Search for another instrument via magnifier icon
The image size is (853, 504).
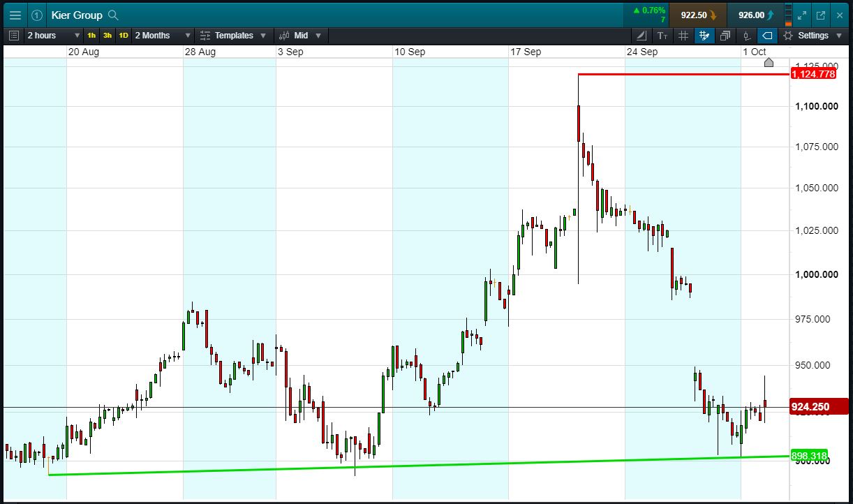coord(113,15)
